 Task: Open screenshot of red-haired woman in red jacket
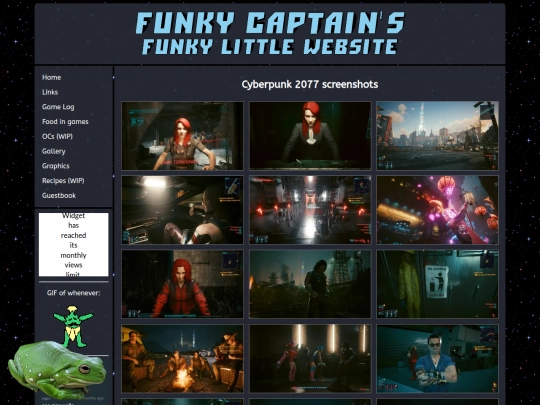click(x=182, y=284)
